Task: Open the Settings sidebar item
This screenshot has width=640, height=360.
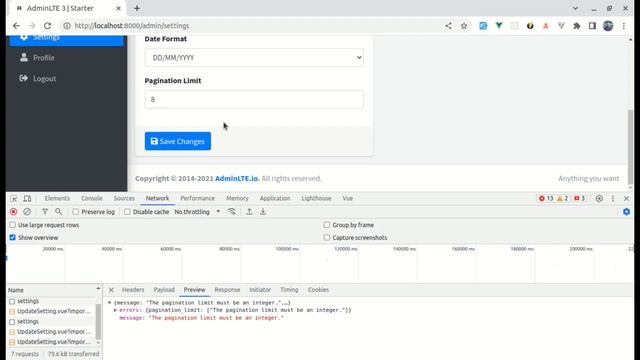Action: 67,40
